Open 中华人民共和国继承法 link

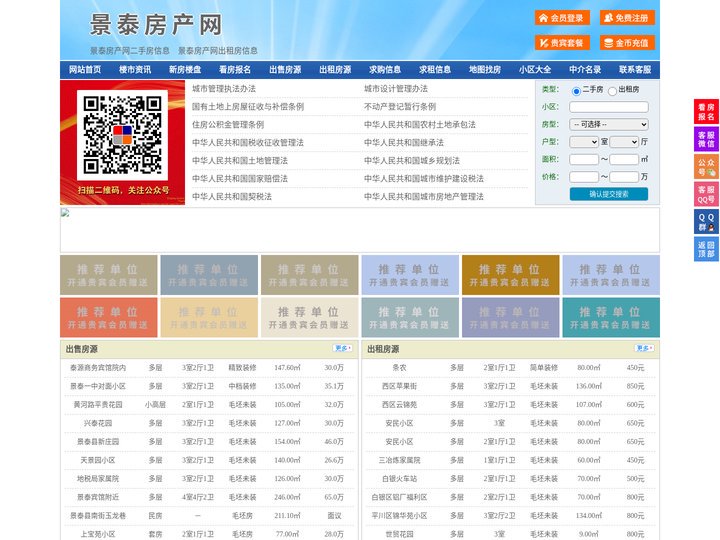[x=404, y=142]
